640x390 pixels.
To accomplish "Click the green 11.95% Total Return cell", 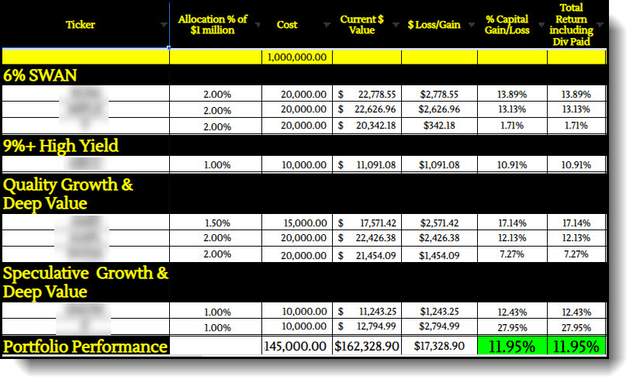I will 576,346.
